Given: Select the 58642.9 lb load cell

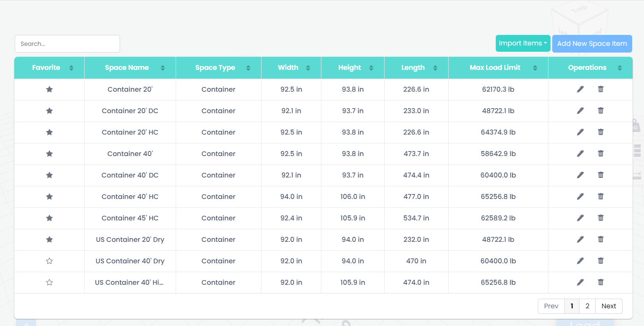Looking at the screenshot, I should tap(498, 154).
